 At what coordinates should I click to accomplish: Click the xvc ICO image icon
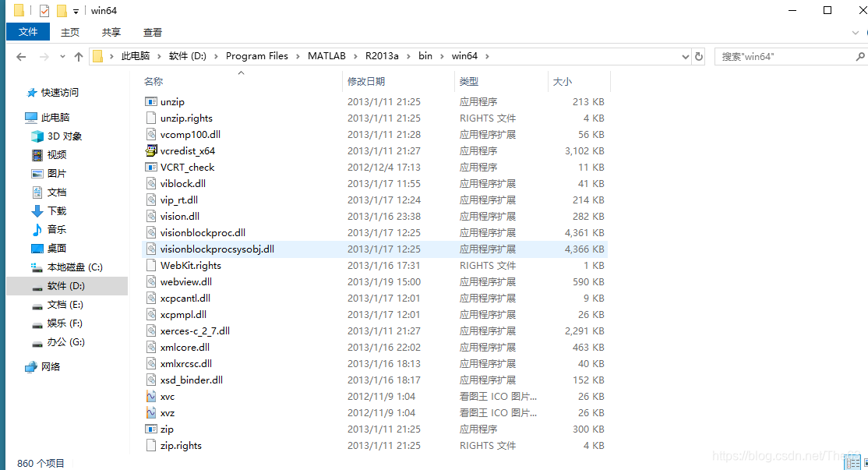pyautogui.click(x=150, y=397)
